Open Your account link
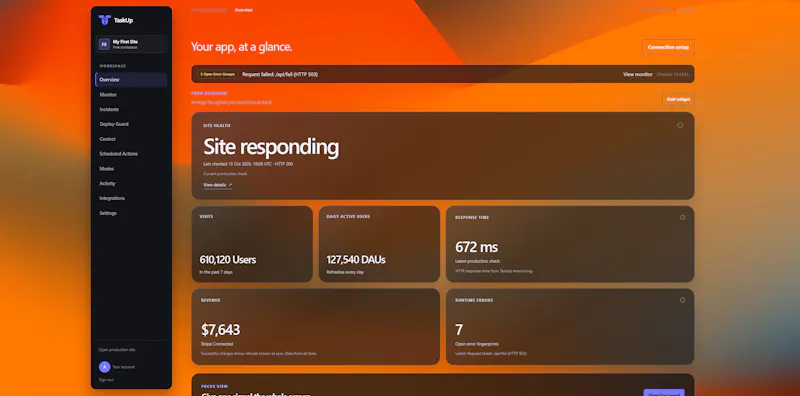This screenshot has height=396, width=800. click(123, 366)
